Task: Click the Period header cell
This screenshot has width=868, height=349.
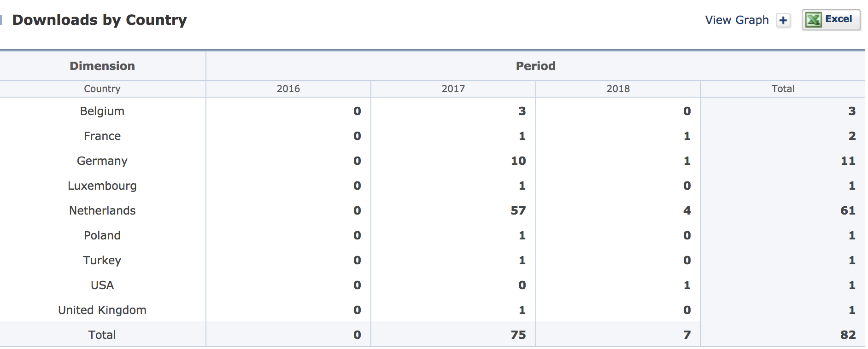Action: point(535,66)
